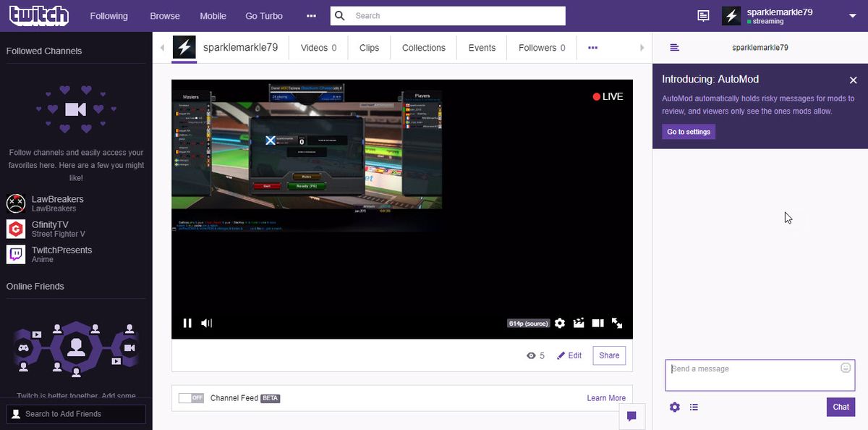This screenshot has width=868, height=430.
Task: Click the Followed Channels heading
Action: coord(44,51)
